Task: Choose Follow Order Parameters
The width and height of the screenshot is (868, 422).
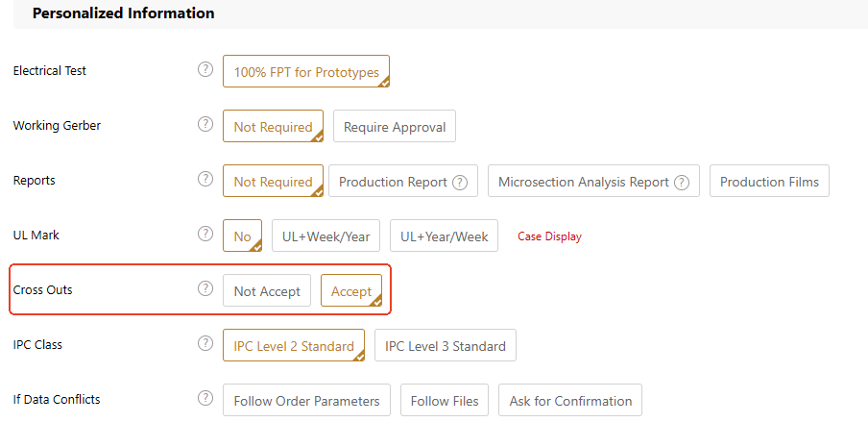Action: point(306,401)
